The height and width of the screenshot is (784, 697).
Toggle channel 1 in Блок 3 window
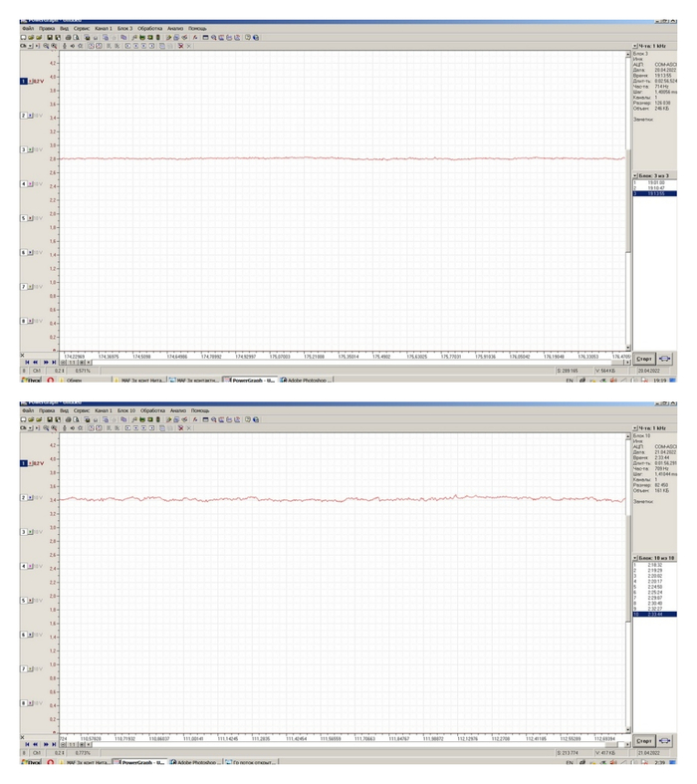(24, 81)
